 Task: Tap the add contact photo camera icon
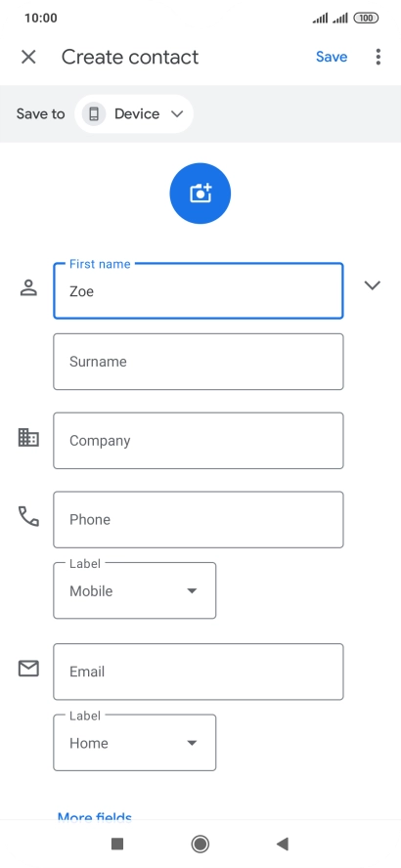click(x=200, y=194)
